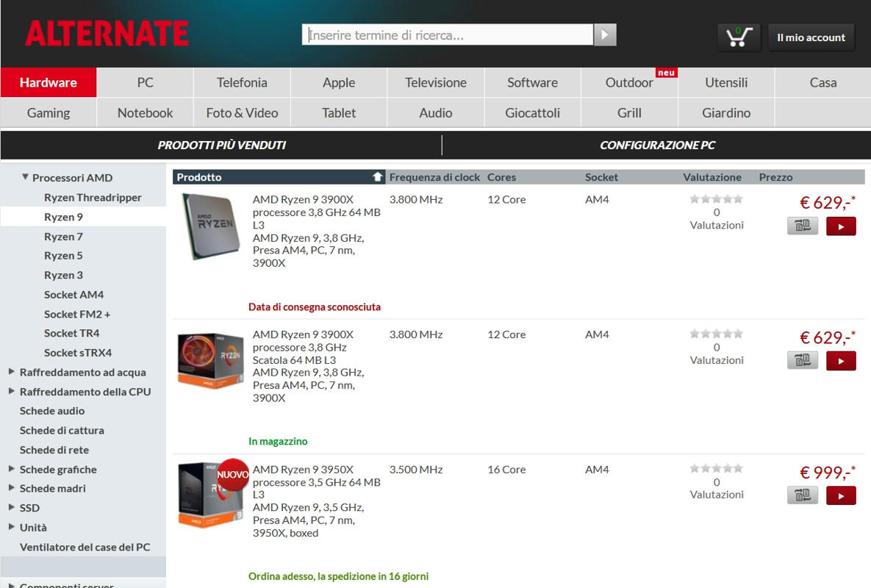
Task: Focus the search term input field
Action: 447,35
